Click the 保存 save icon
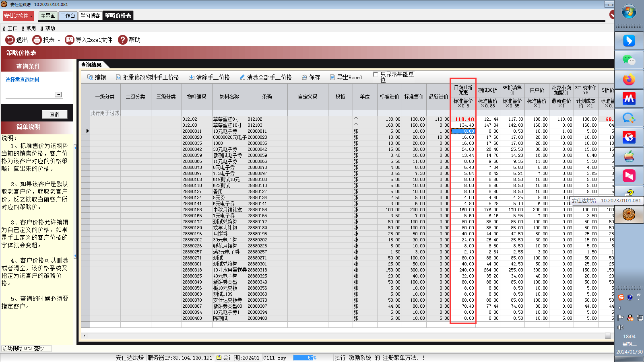The width and height of the screenshot is (644, 362). click(304, 77)
